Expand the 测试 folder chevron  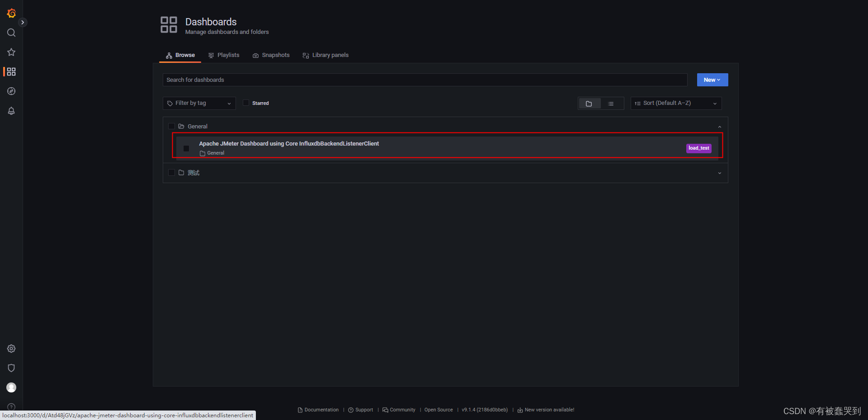pyautogui.click(x=720, y=173)
